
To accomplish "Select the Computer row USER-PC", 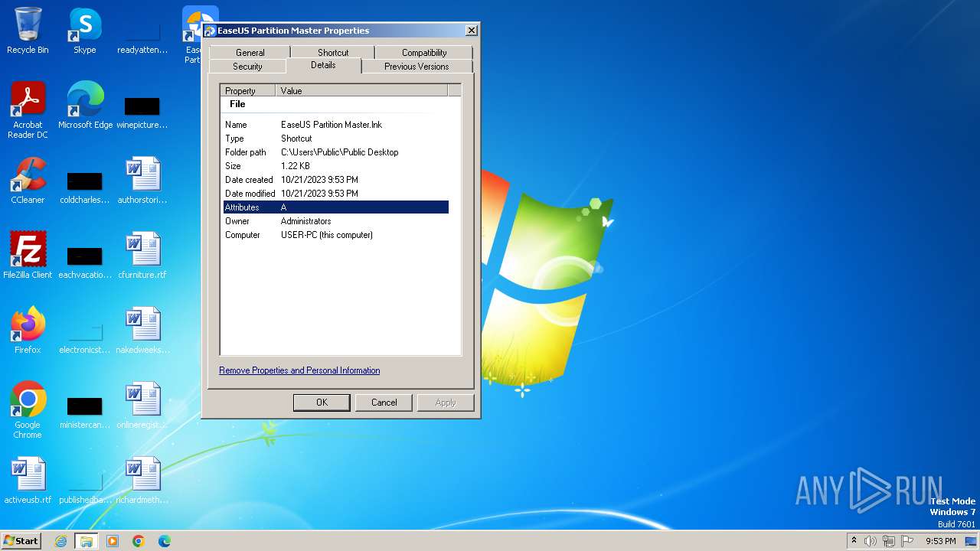I will tap(336, 235).
